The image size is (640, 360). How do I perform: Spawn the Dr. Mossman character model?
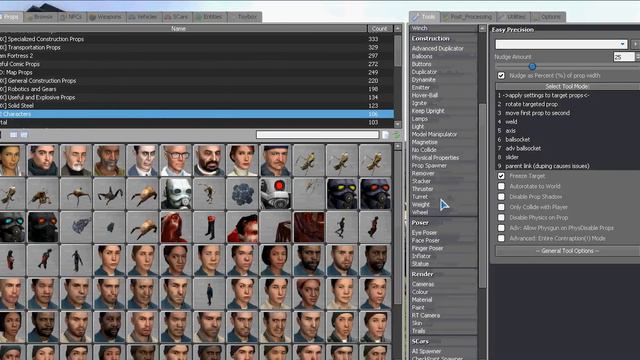click(x=242, y=160)
